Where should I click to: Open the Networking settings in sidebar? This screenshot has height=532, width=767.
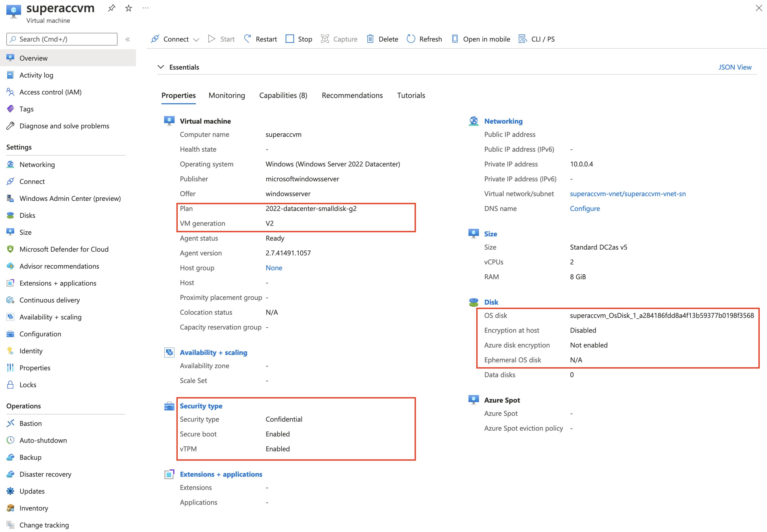pos(37,164)
